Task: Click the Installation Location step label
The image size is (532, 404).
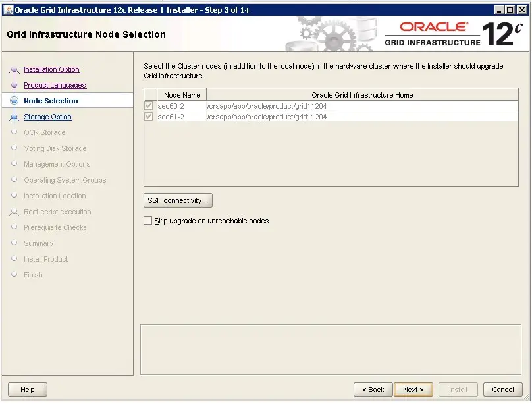Action: (x=55, y=196)
